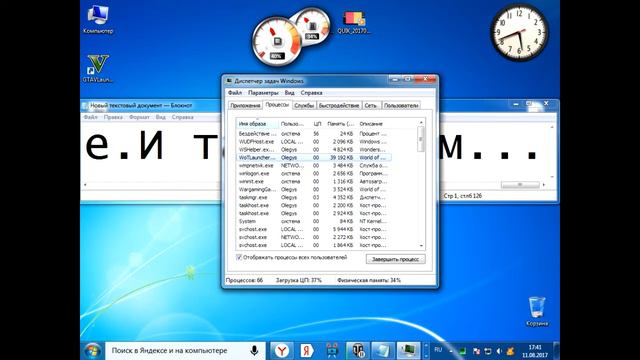Open Правка menu in Notepad window
640x360 pixels.
tap(113, 117)
